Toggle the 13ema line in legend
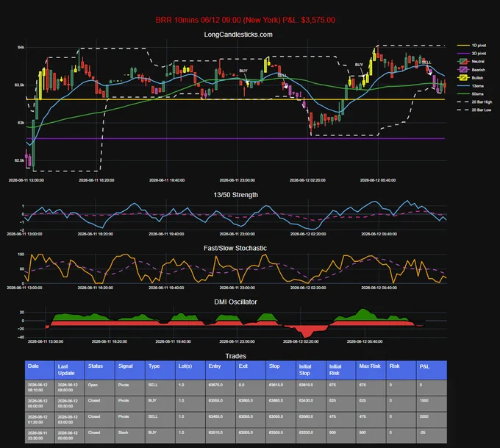 click(x=471, y=86)
